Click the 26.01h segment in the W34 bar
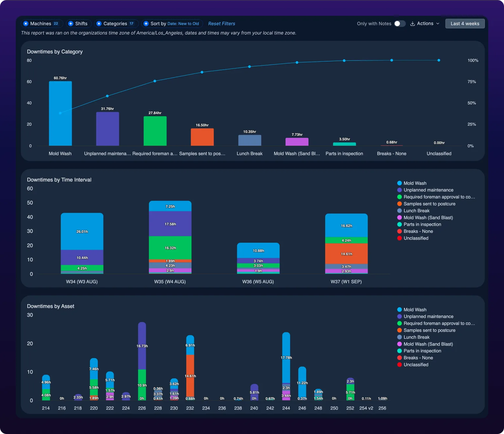 tap(82, 232)
